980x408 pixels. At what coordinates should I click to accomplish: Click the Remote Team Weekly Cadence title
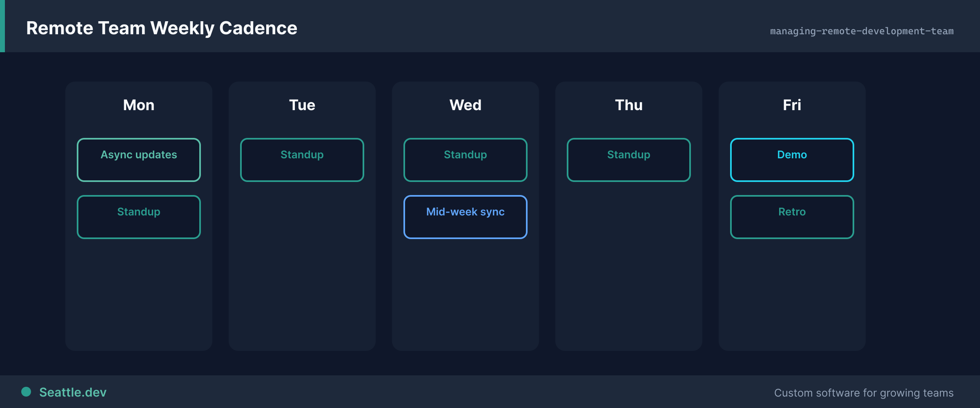coord(162,28)
